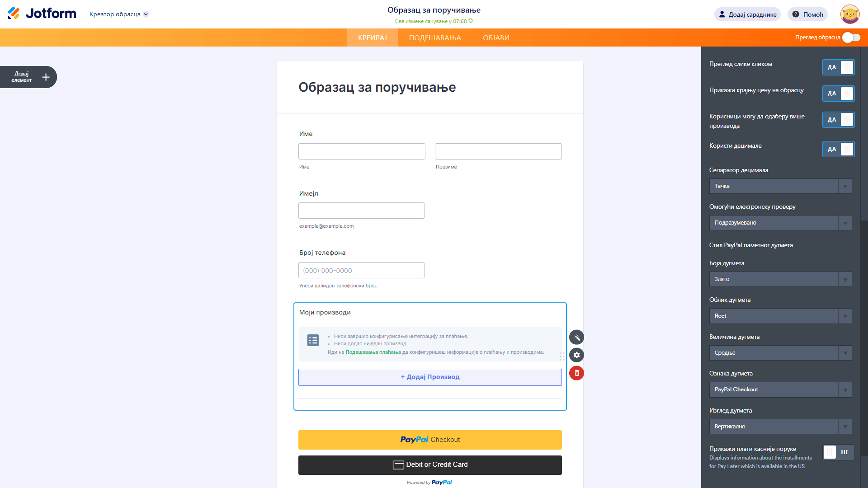Click the Jotform logo icon
This screenshot has height=488, width=868.
[14, 14]
